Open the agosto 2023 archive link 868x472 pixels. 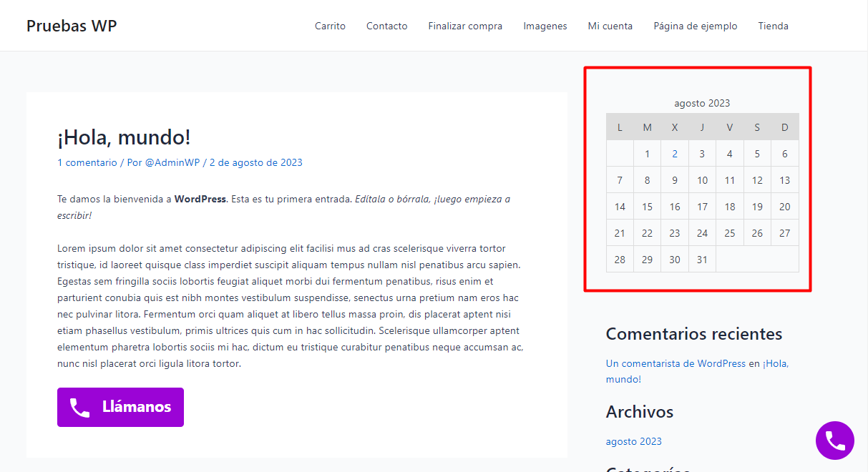point(634,441)
